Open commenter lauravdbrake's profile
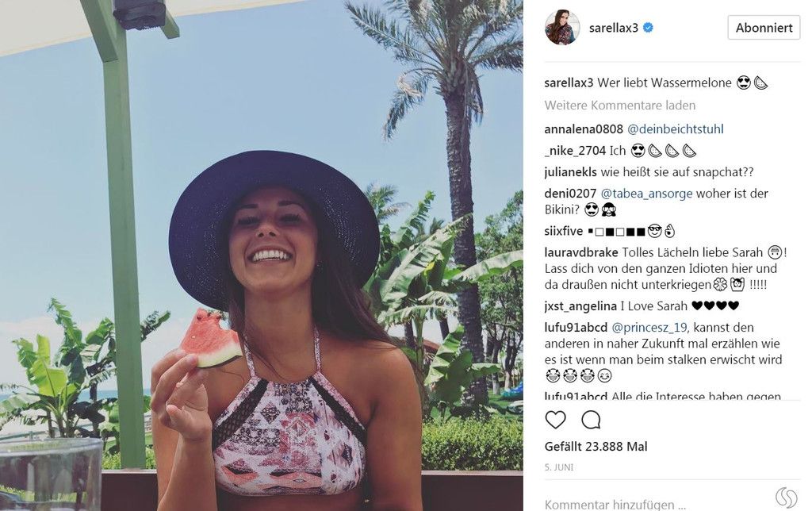Image resolution: width=812 pixels, height=511 pixels. tap(581, 252)
